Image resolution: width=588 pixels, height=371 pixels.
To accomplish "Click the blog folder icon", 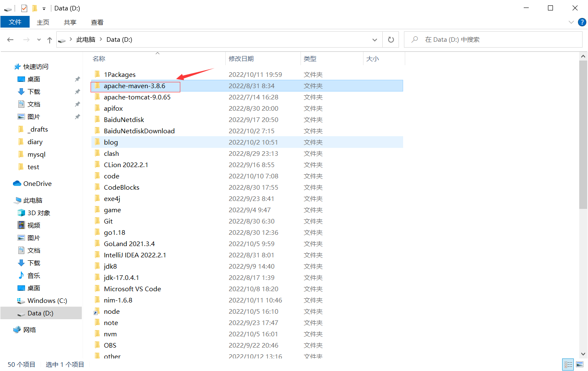I will point(97,142).
